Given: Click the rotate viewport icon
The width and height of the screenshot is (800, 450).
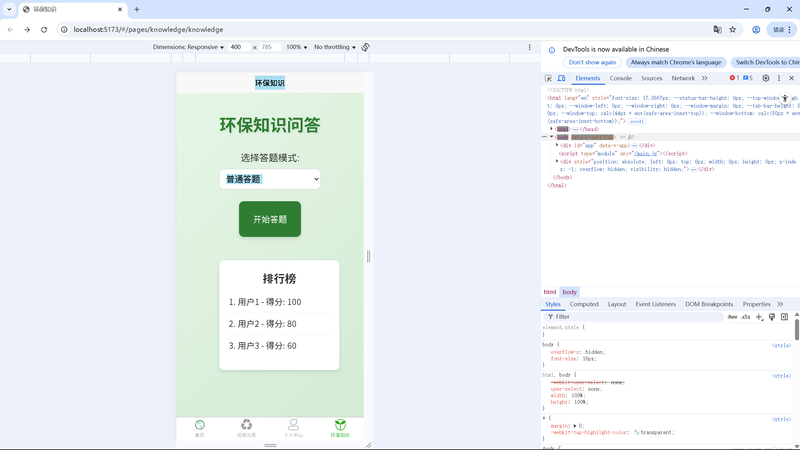Looking at the screenshot, I should click(366, 47).
